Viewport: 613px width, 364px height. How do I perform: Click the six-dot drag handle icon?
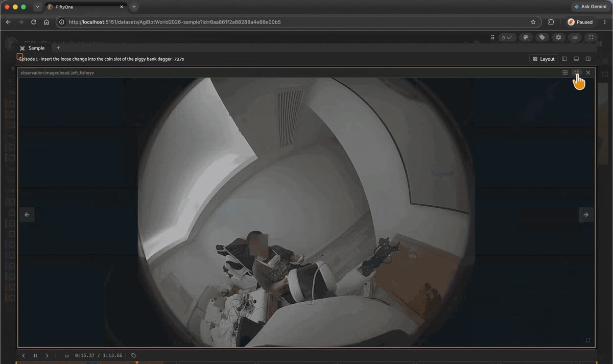pyautogui.click(x=492, y=37)
